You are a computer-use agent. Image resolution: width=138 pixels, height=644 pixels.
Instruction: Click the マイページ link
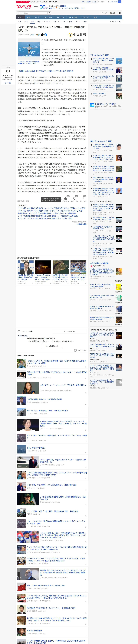103,13
